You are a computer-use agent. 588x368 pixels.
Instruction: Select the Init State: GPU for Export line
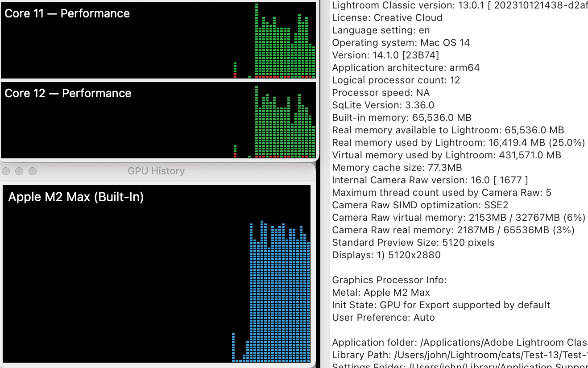click(x=441, y=305)
